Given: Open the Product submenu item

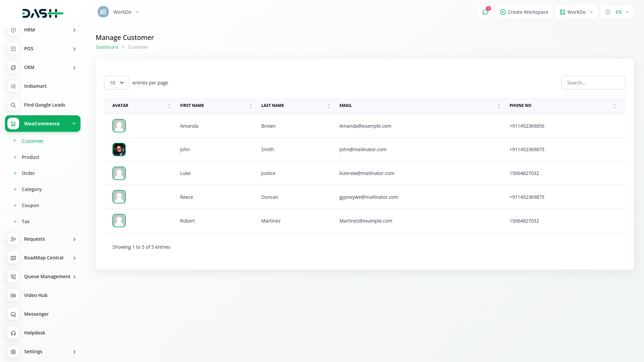Looking at the screenshot, I should coord(31,157).
